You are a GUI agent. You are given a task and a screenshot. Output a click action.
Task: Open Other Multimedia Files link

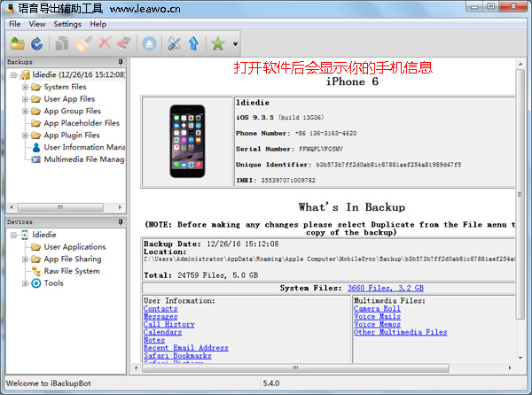point(401,332)
